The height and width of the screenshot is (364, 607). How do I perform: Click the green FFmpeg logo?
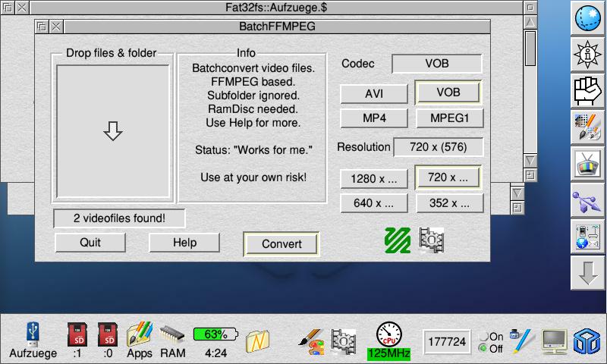pyautogui.click(x=397, y=240)
